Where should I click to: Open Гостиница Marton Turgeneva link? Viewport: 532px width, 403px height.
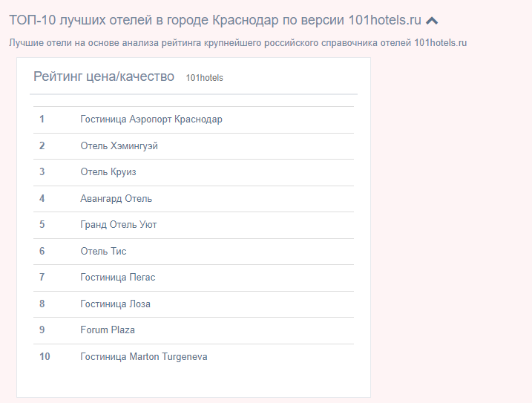(144, 356)
